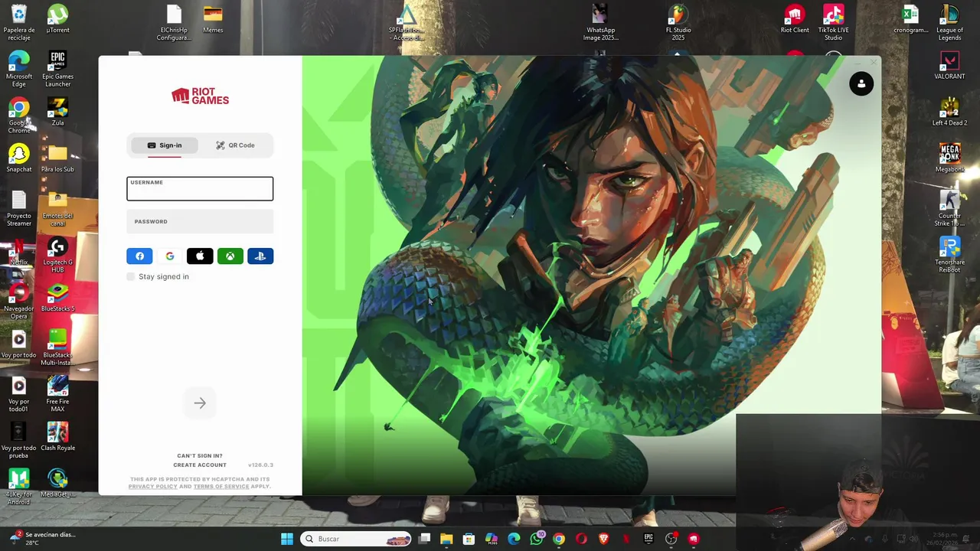Open the FL Studio 2025 desktop shortcut
Screen dimensions: 980x551
pyautogui.click(x=678, y=23)
